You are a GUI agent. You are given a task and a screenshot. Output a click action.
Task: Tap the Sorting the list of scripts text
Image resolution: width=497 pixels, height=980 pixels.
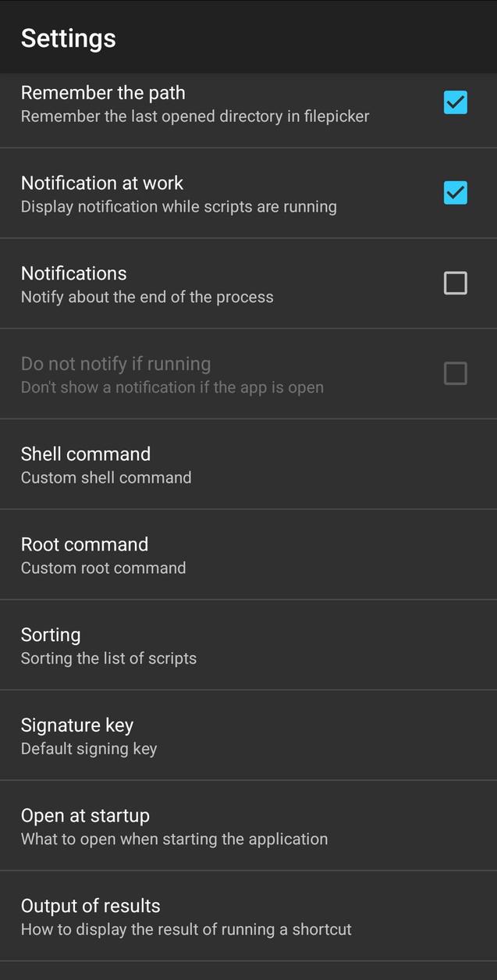tap(108, 658)
